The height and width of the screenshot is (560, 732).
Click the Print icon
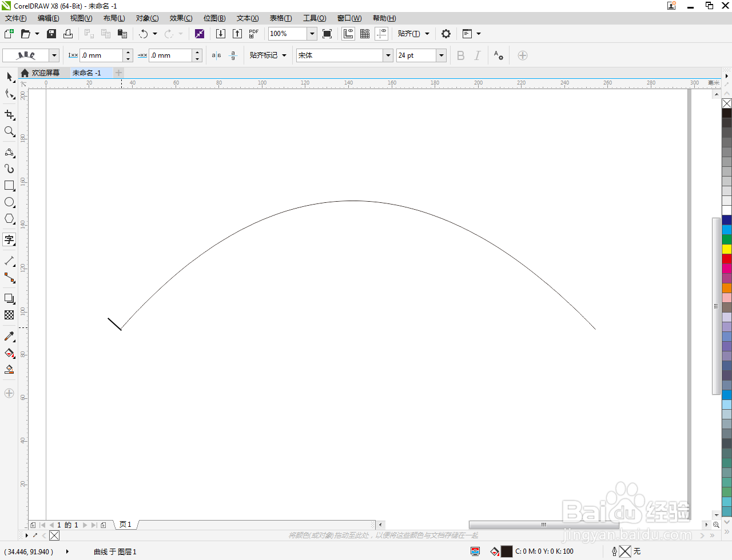[68, 34]
